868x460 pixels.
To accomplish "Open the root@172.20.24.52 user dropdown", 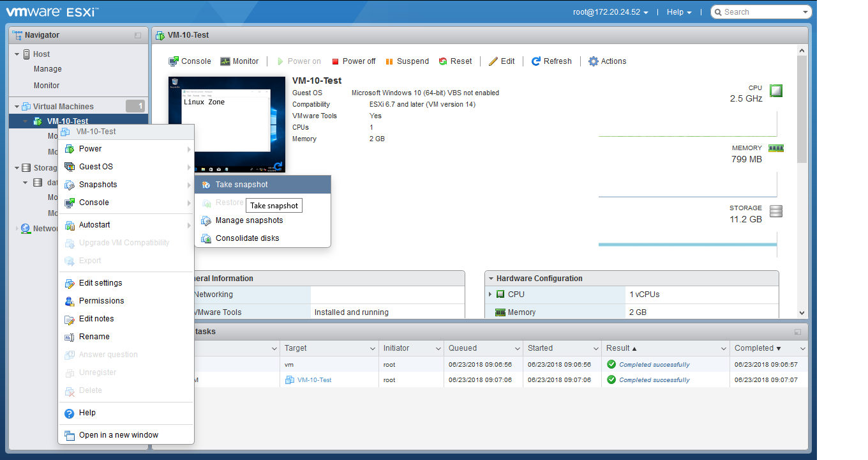I will pos(611,12).
